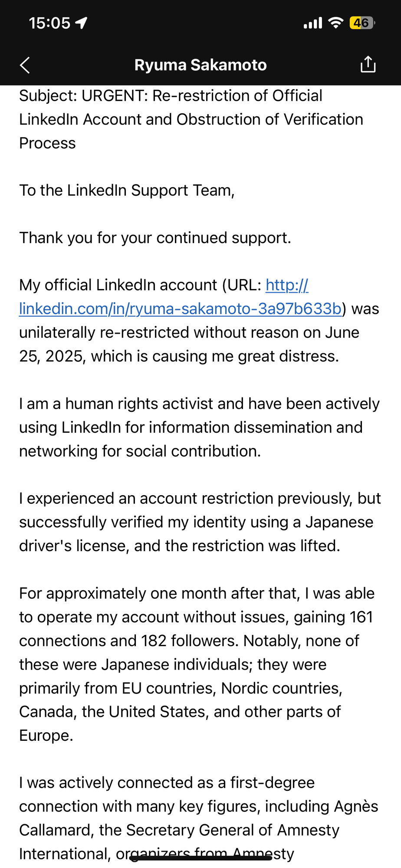This screenshot has width=401, height=868.
Task: Tap the http:// portion of the URL
Action: (x=287, y=285)
